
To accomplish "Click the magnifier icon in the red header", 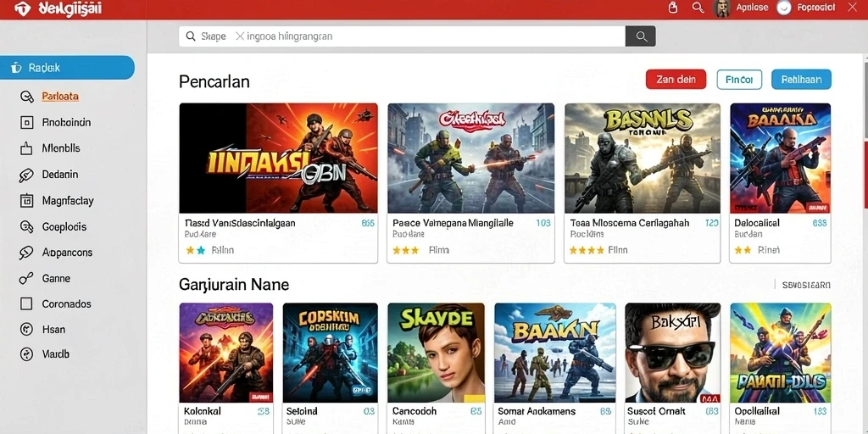I will click(698, 8).
